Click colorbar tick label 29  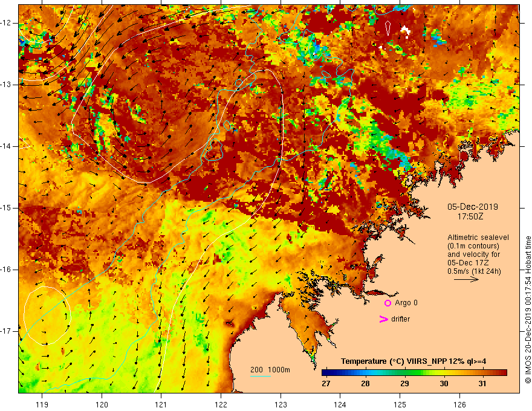pyautogui.click(x=404, y=384)
